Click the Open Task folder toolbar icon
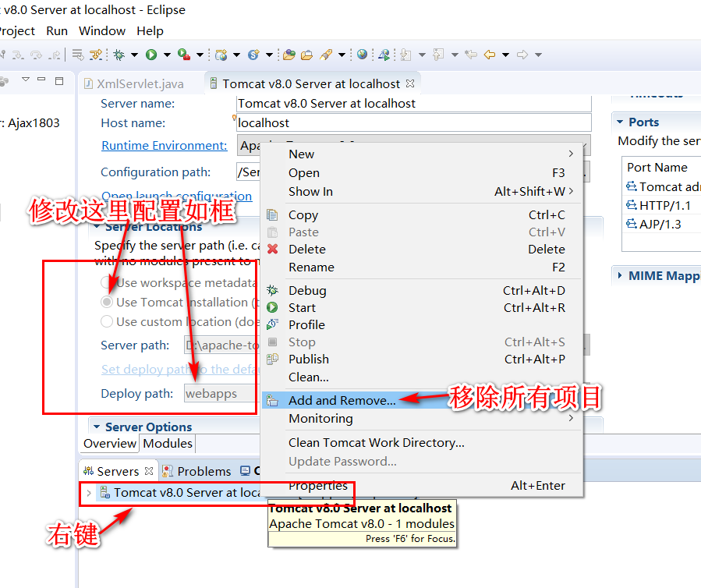 (306, 55)
